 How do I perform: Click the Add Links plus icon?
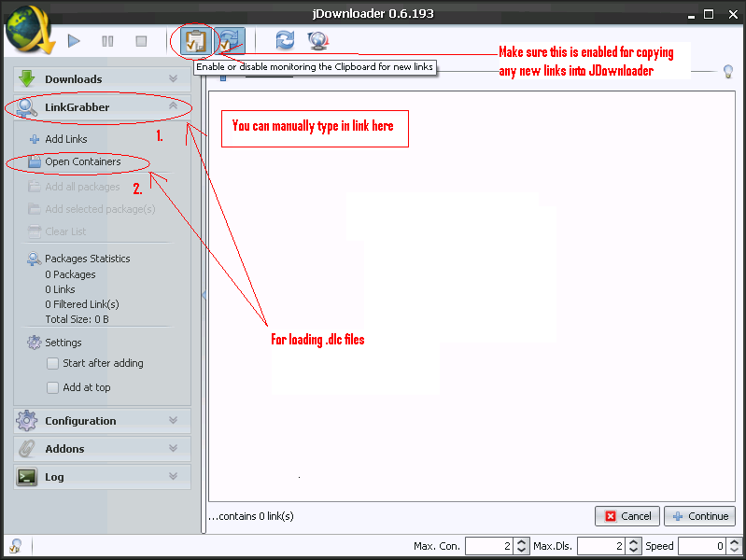pyautogui.click(x=35, y=139)
